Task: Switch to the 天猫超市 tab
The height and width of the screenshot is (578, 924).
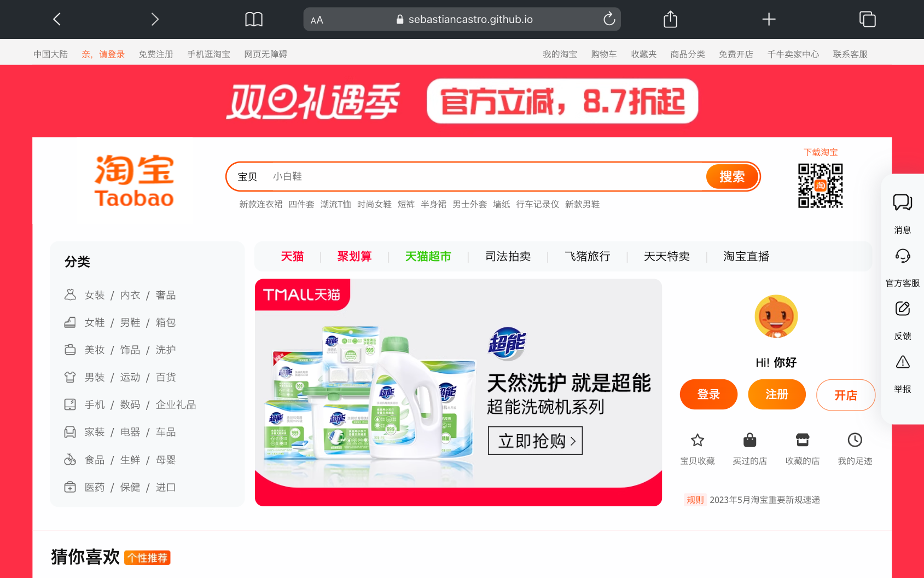Action: coord(428,256)
